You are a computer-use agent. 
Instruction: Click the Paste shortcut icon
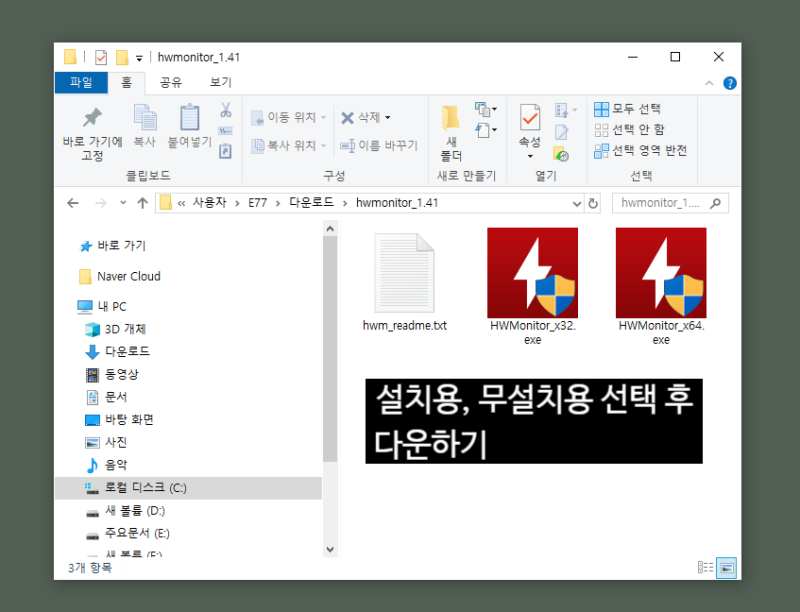(226, 151)
